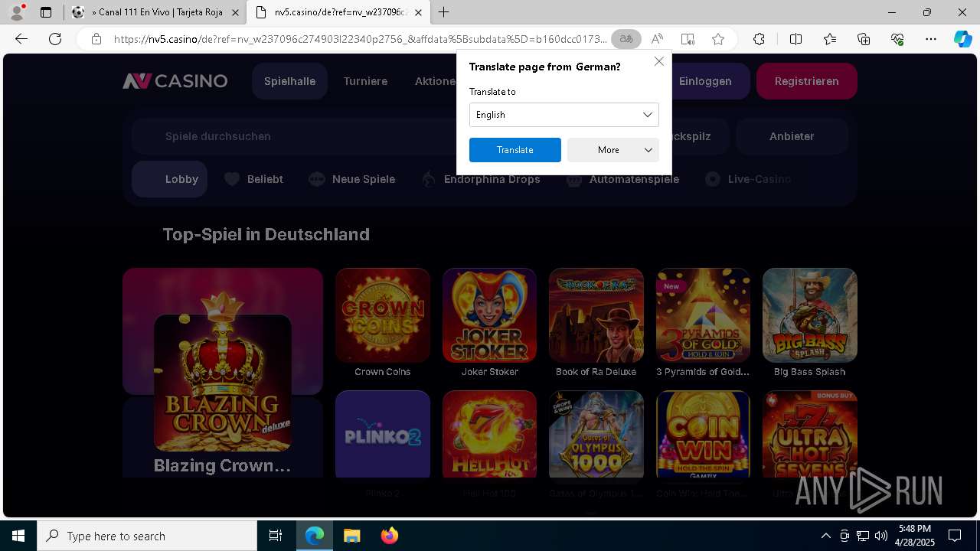Reload the page with the Refresh icon
This screenshot has height=551, width=980.
point(55,39)
